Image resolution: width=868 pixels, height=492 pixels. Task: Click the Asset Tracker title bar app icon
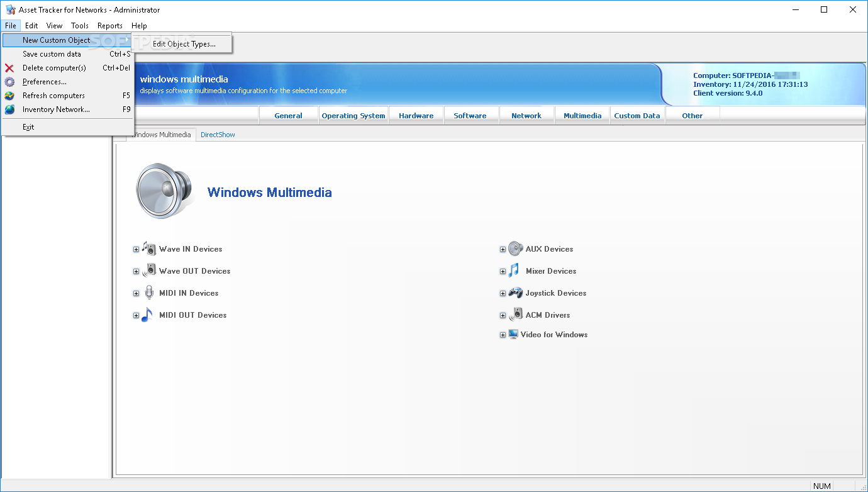[x=10, y=10]
